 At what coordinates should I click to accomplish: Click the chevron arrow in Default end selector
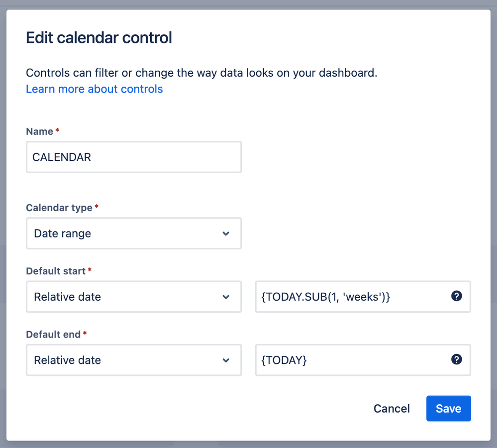coord(226,360)
